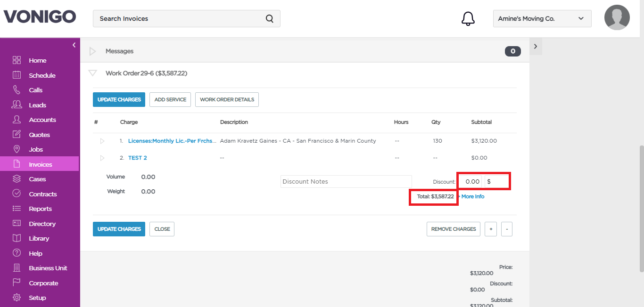Click the bottom Update Charges button
The image size is (644, 307).
pos(119,229)
